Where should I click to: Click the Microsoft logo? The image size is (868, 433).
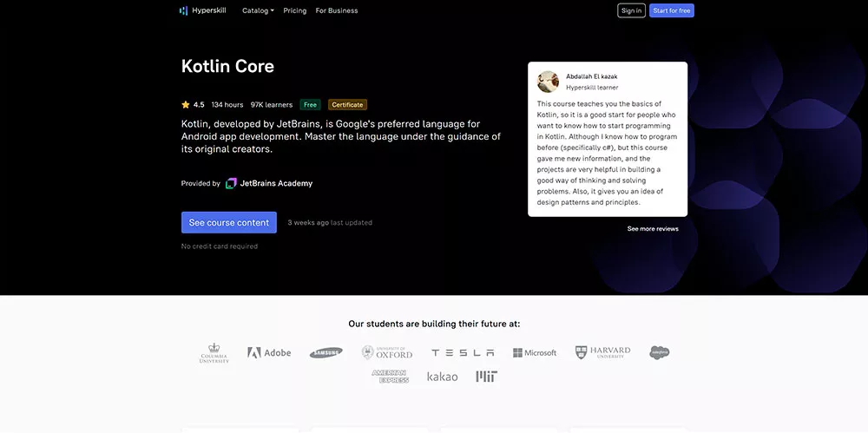535,352
